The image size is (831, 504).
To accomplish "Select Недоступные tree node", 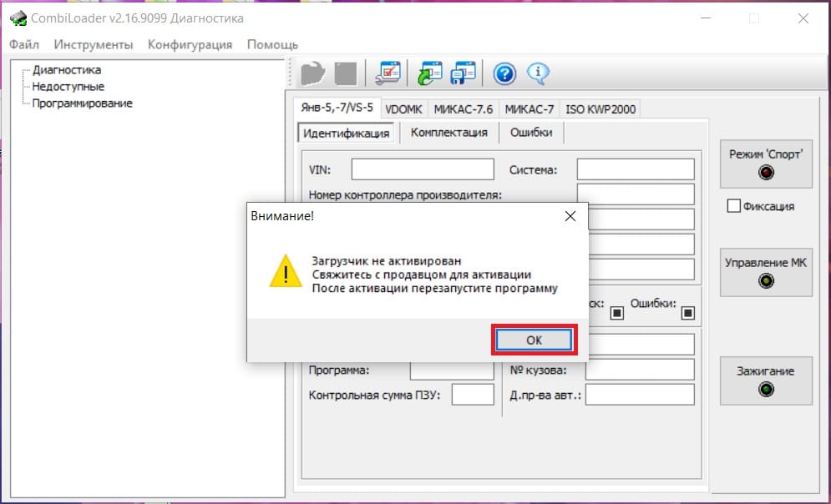I will point(68,87).
